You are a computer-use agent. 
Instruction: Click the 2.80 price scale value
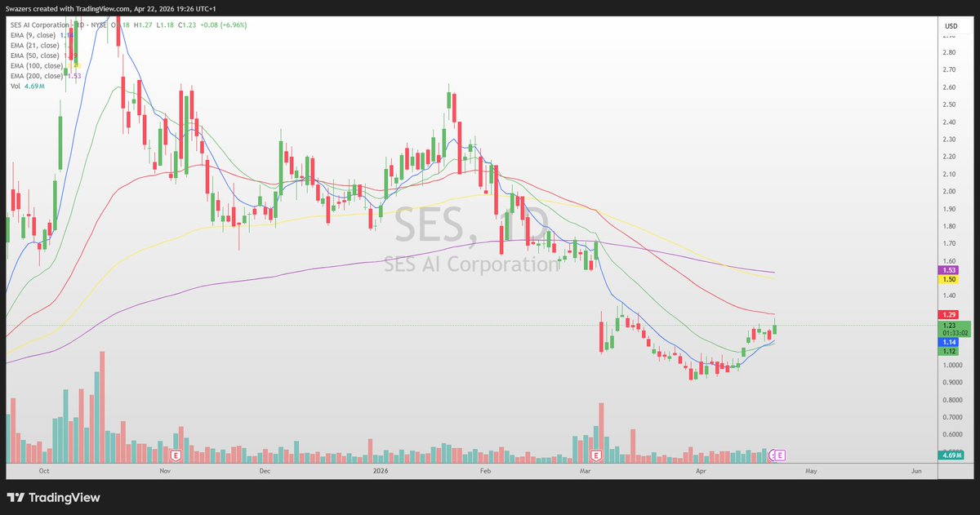click(x=950, y=52)
